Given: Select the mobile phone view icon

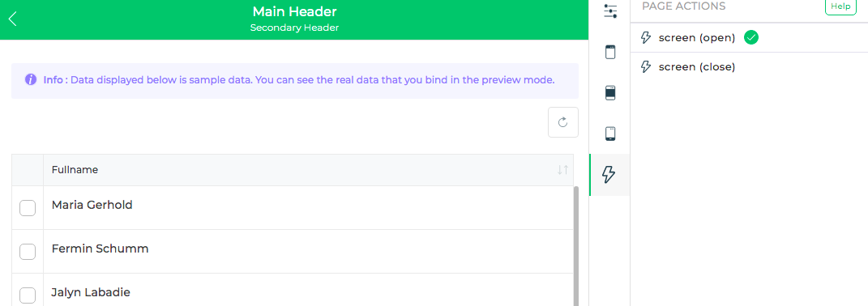Looking at the screenshot, I should pos(610,134).
